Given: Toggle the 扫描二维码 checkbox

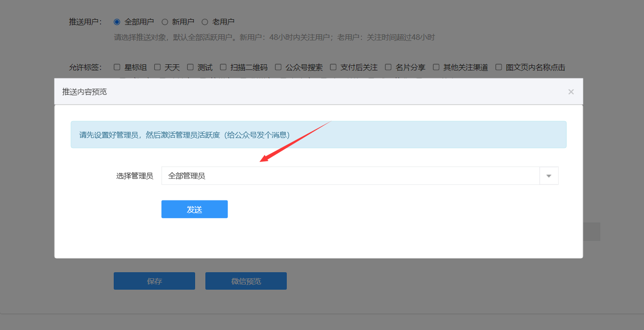Looking at the screenshot, I should pyautogui.click(x=223, y=67).
